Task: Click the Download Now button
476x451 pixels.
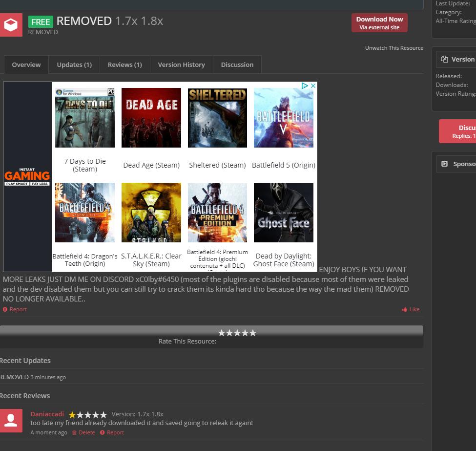Action: click(x=379, y=23)
